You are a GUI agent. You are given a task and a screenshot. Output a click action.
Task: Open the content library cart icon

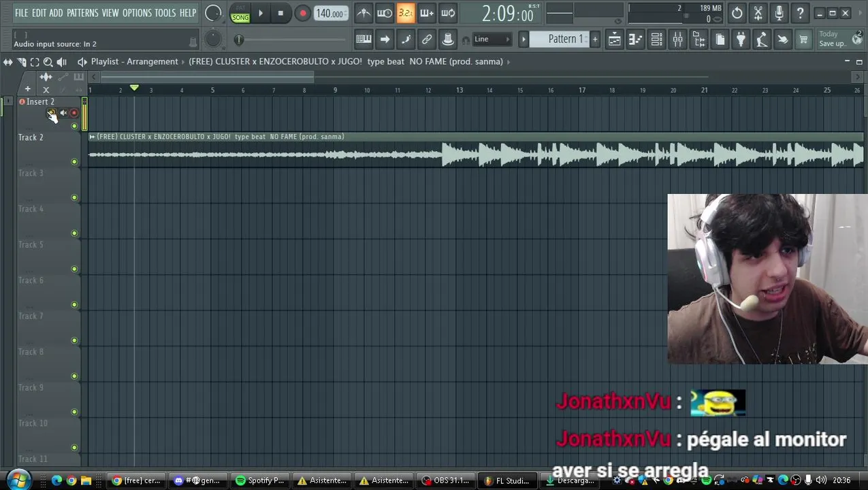[804, 39]
